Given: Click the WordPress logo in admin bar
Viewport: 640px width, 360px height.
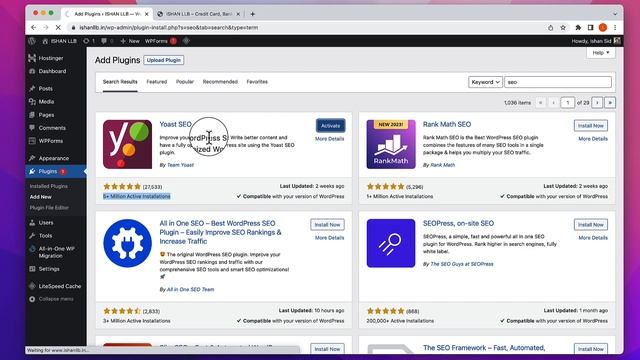Looking at the screenshot, I should (x=32, y=41).
